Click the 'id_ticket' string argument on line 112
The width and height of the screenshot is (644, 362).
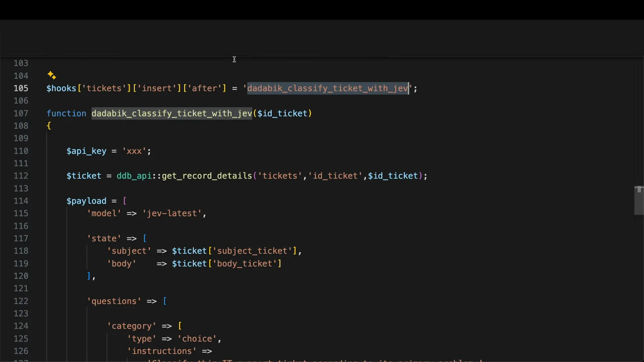click(x=335, y=176)
